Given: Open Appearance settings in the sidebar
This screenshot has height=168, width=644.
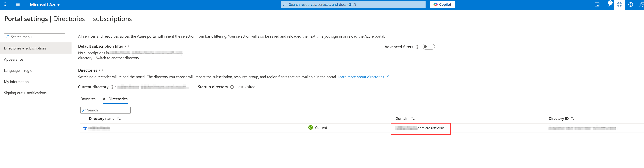Looking at the screenshot, I should pos(14,60).
